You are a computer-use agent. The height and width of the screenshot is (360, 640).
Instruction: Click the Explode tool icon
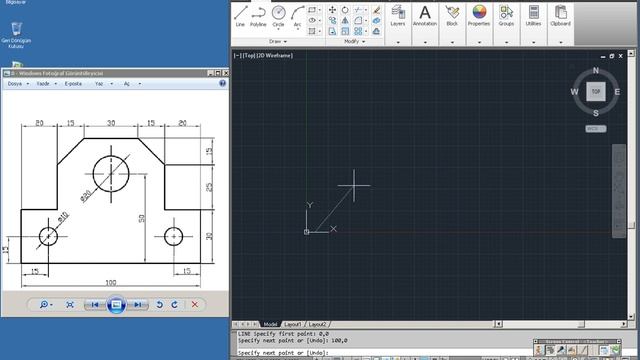376,20
